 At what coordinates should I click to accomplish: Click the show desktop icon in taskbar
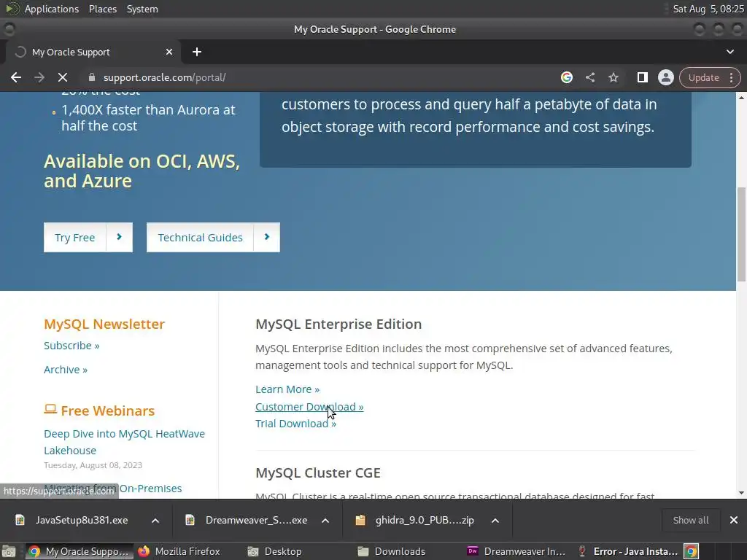coord(9,551)
